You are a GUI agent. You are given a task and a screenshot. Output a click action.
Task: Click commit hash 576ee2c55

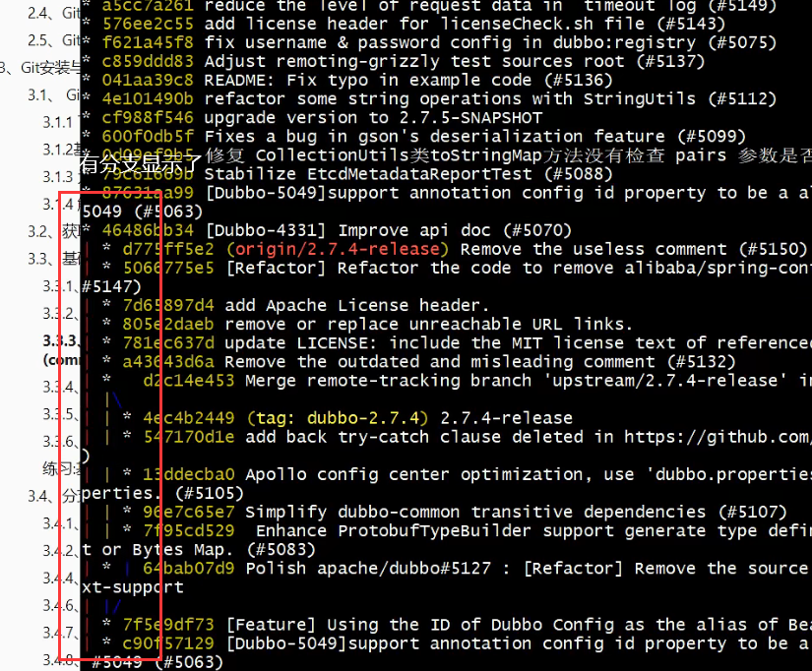(148, 24)
